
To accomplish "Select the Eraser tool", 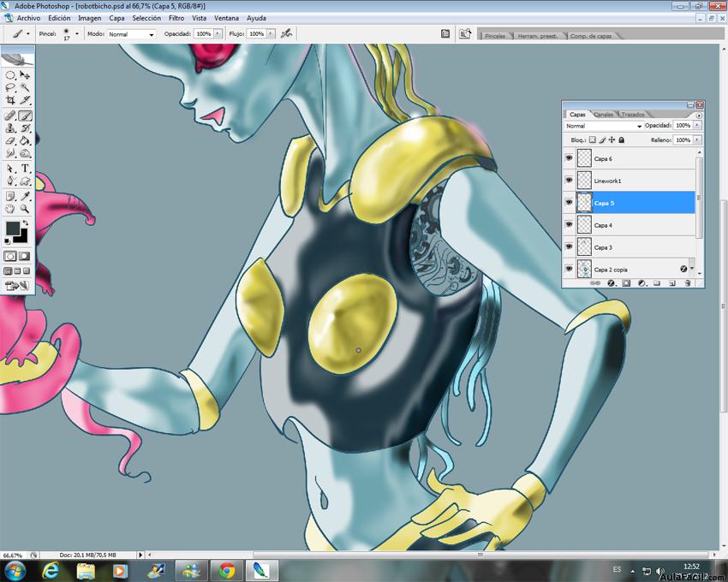I will [10, 140].
